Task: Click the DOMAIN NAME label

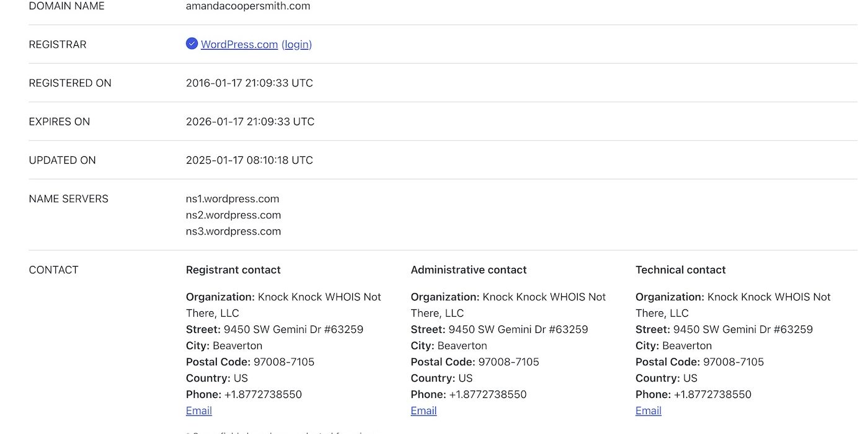Action: point(67,6)
